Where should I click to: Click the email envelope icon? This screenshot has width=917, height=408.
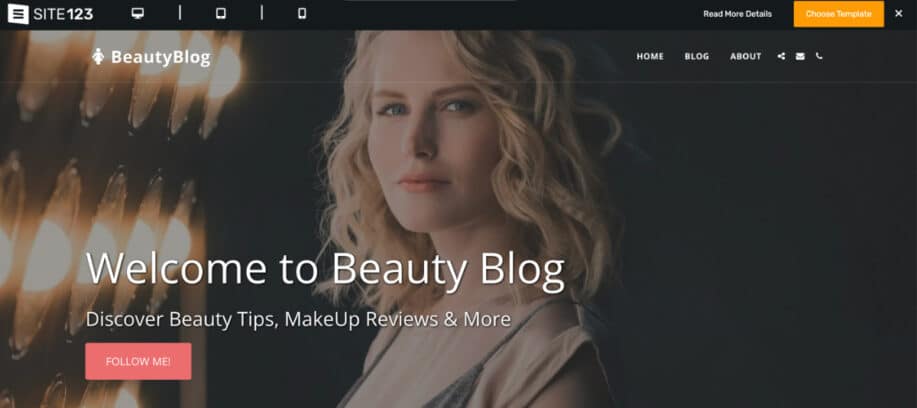click(x=800, y=57)
